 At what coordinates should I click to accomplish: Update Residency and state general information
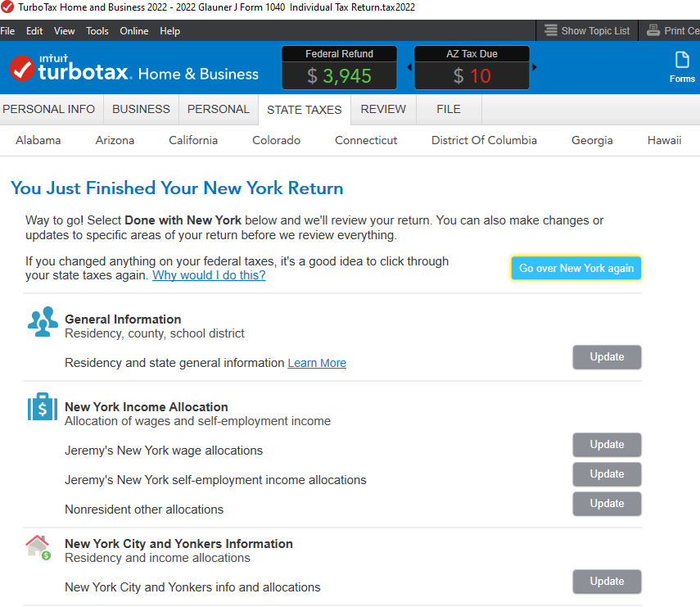pyautogui.click(x=607, y=357)
